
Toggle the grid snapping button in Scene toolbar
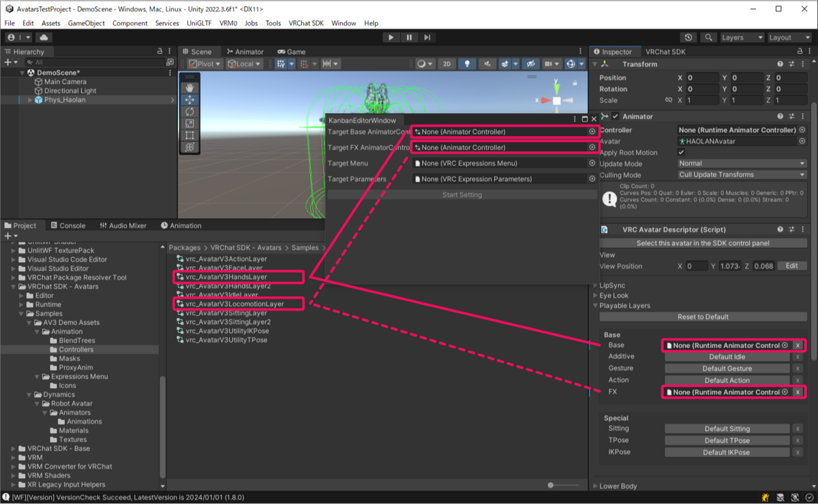coord(281,64)
